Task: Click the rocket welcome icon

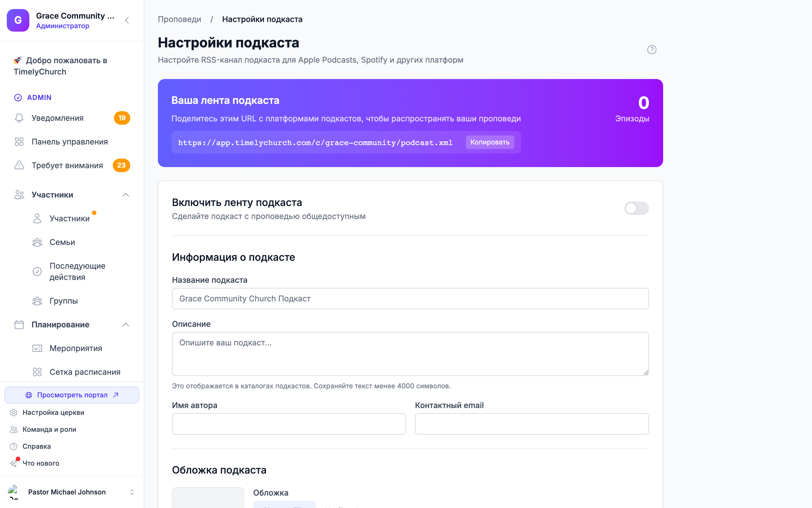Action: tap(17, 60)
